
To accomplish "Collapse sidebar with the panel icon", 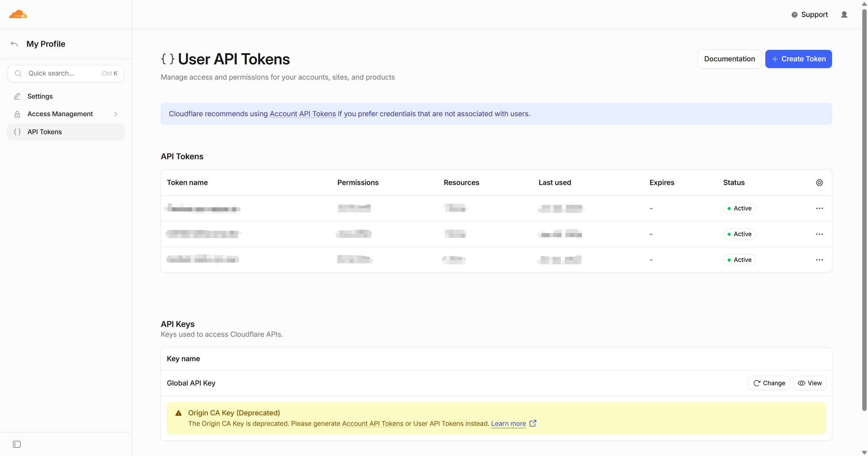I will coord(17,444).
